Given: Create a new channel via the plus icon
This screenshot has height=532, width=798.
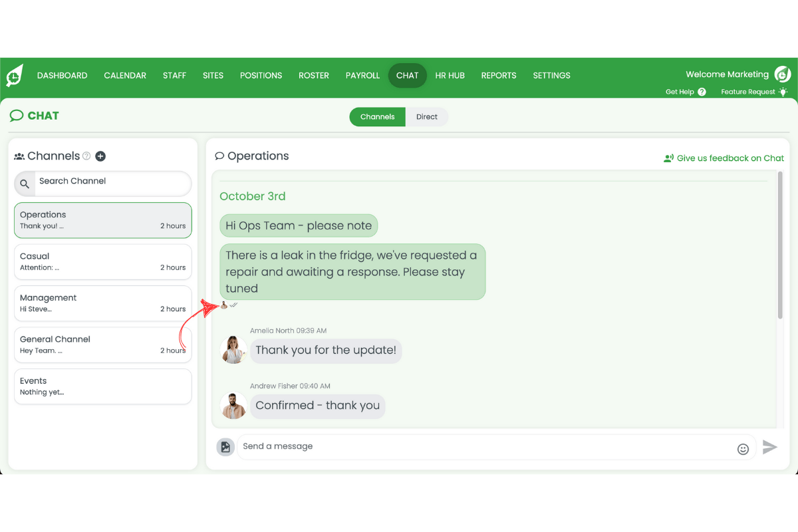Looking at the screenshot, I should pos(100,156).
